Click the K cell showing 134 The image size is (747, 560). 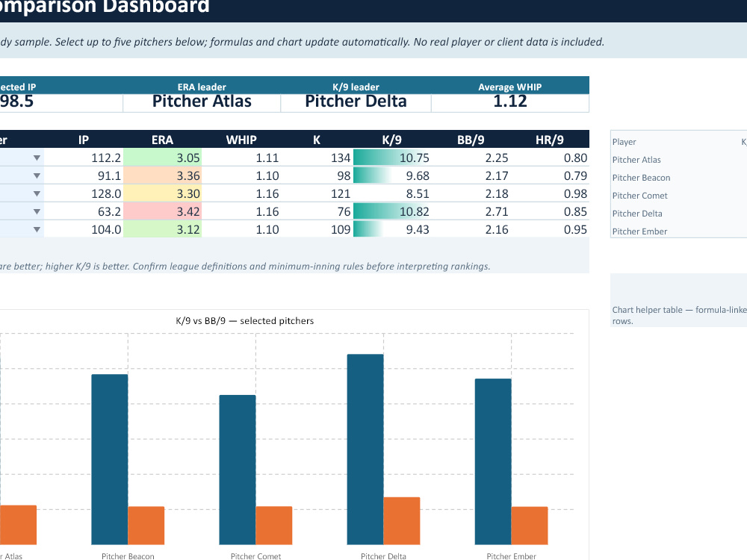(x=317, y=158)
